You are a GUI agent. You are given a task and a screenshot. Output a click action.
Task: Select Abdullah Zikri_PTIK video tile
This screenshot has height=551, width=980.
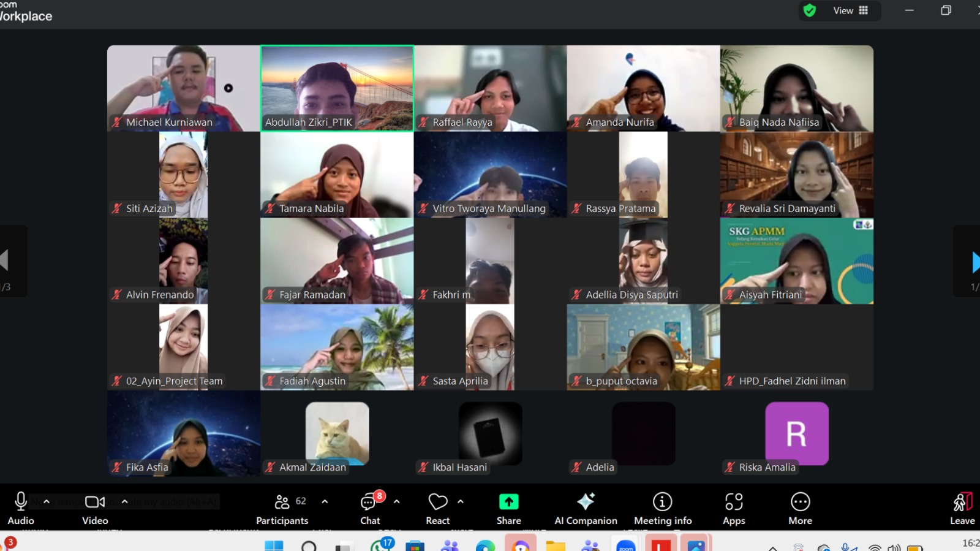[337, 88]
